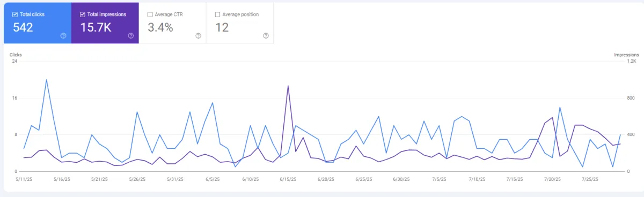The height and width of the screenshot is (197, 644).
Task: Open the help icon on Total impressions card
Action: [x=131, y=36]
